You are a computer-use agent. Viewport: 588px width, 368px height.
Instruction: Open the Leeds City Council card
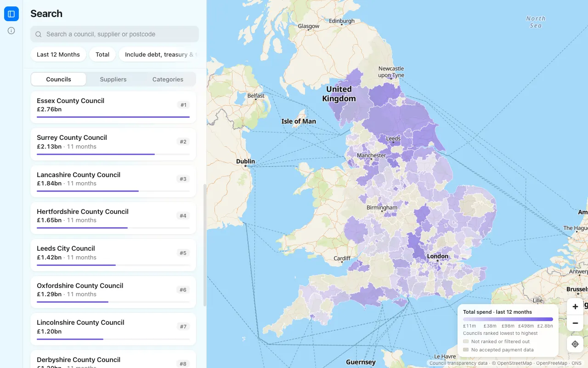(113, 255)
